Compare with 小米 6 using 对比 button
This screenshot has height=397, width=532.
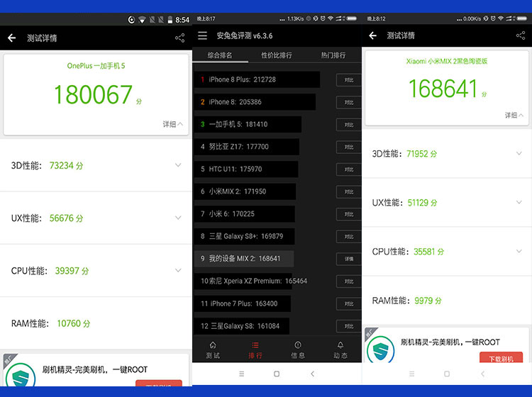tap(348, 214)
